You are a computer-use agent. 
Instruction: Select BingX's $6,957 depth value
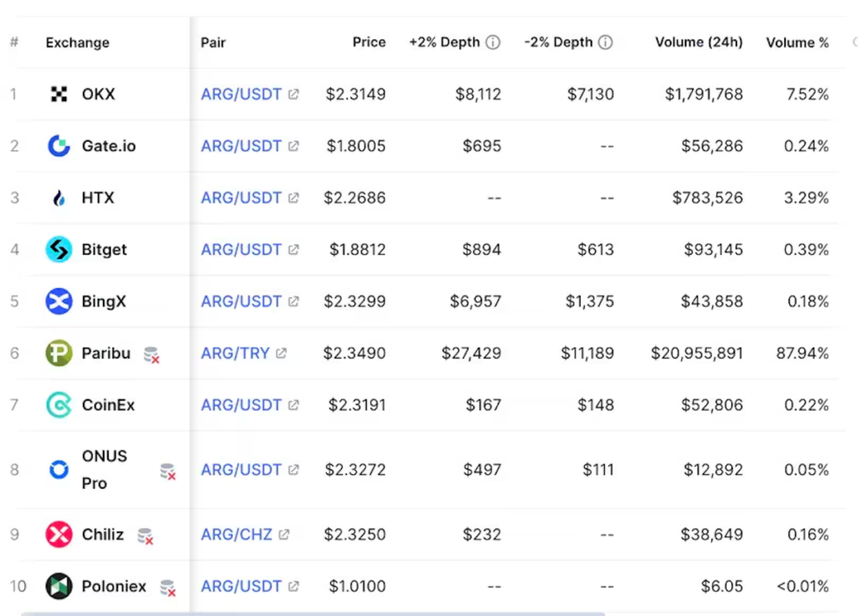[476, 301]
